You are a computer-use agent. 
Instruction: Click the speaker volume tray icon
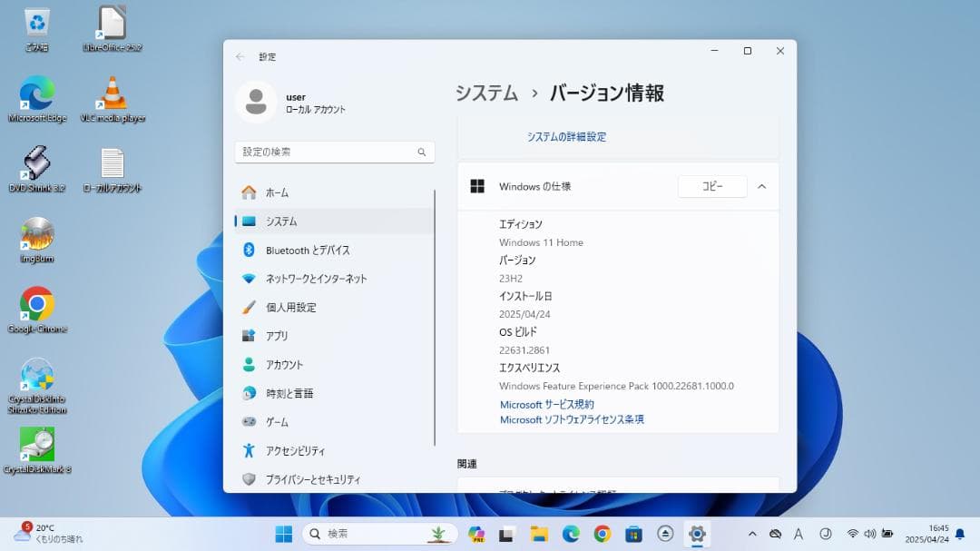pos(870,534)
